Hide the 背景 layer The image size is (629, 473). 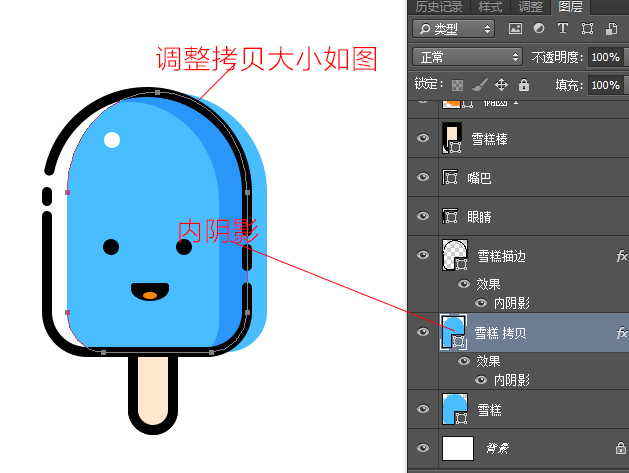[423, 448]
